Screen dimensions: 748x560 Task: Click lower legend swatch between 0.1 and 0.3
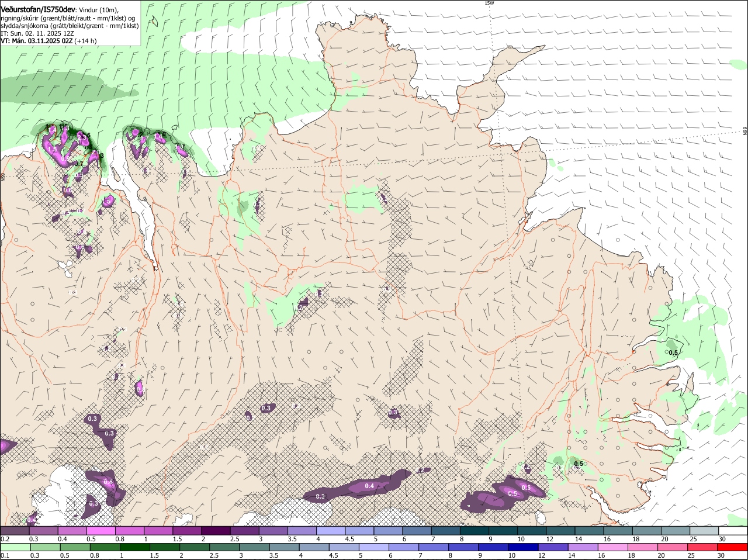pos(15,548)
